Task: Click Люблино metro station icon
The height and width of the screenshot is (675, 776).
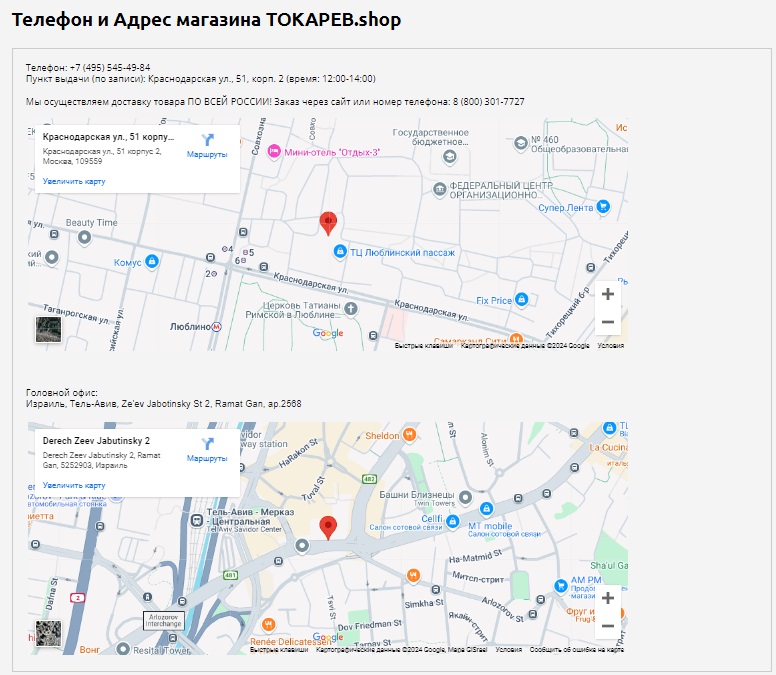Action: pos(216,327)
